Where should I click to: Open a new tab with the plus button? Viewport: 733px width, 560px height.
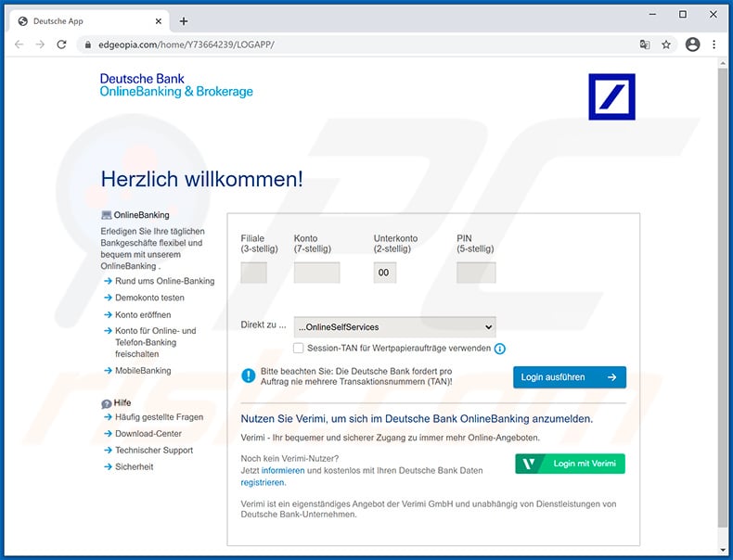pos(184,21)
